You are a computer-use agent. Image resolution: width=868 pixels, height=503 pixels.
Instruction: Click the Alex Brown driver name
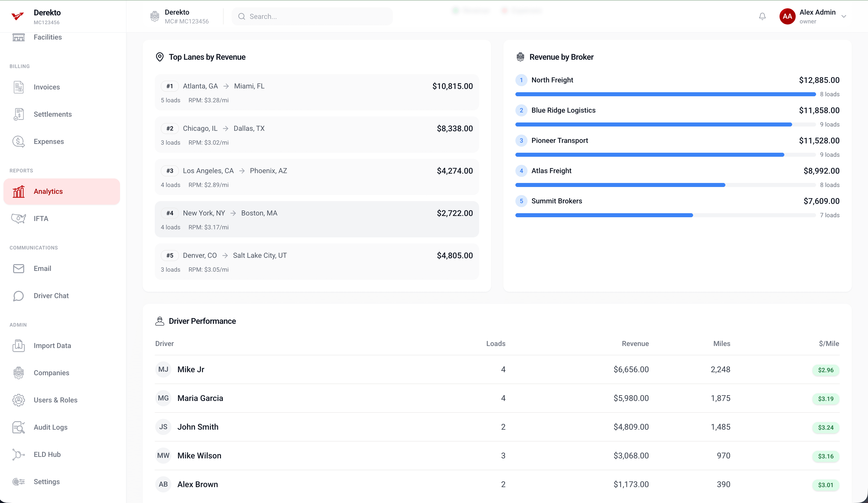197,484
